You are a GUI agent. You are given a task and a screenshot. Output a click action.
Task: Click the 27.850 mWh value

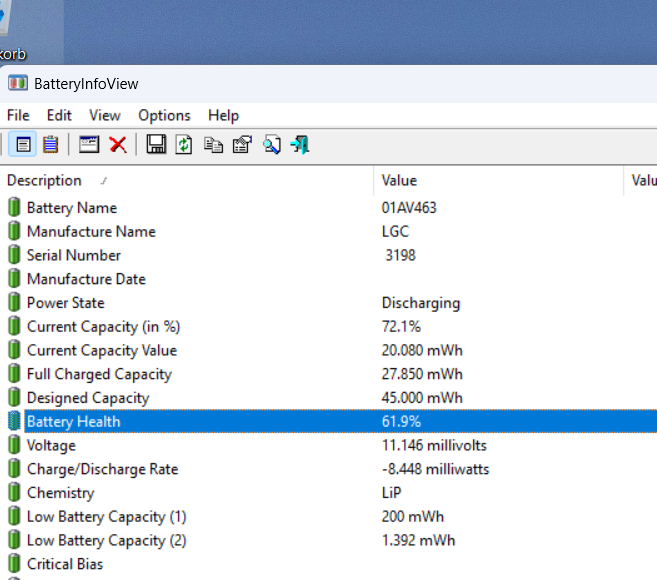coord(422,374)
